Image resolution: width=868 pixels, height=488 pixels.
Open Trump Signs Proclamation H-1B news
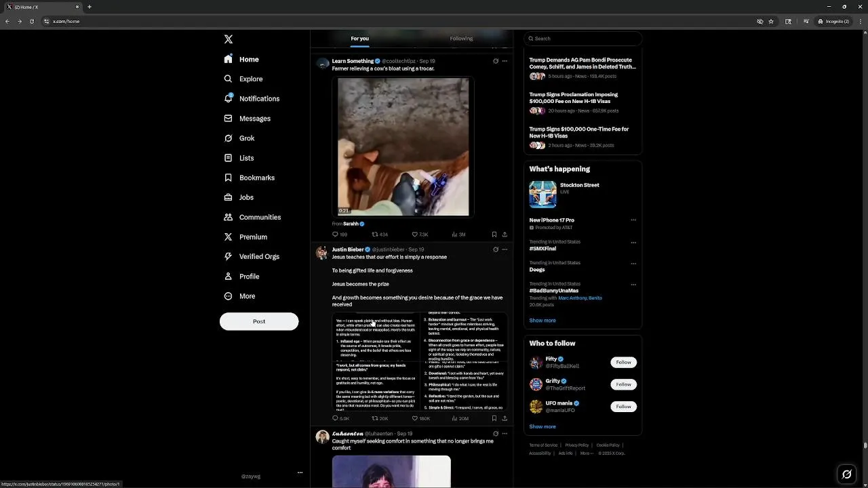click(x=574, y=98)
